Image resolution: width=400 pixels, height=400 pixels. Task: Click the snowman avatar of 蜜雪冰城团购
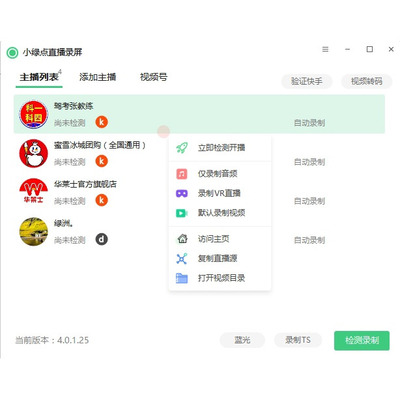(x=33, y=153)
